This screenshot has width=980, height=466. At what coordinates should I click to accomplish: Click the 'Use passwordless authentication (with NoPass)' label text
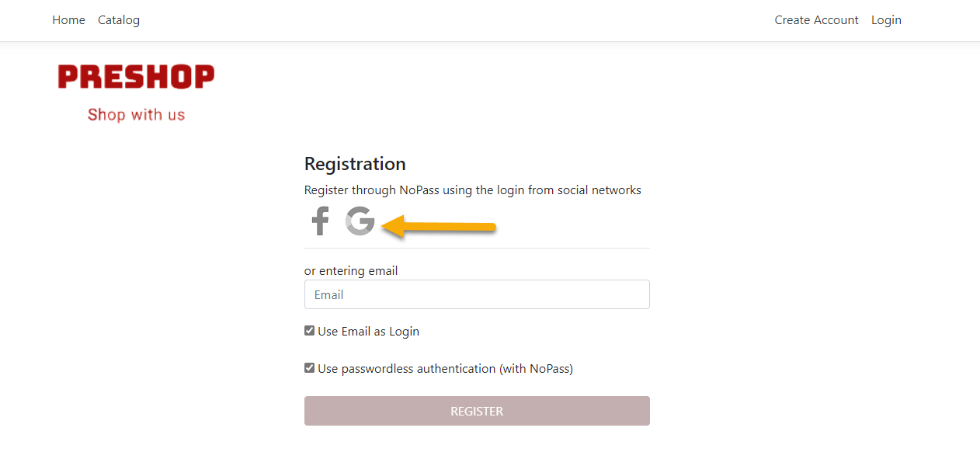point(445,369)
